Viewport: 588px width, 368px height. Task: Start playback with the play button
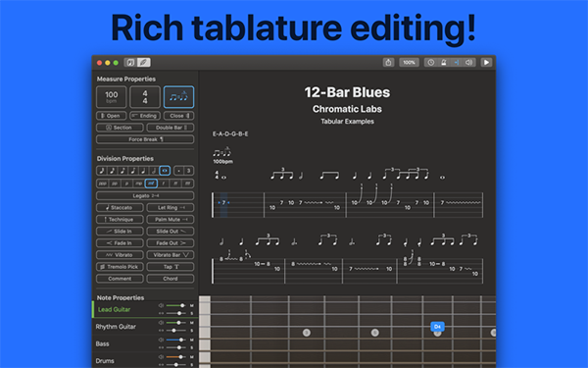point(486,63)
